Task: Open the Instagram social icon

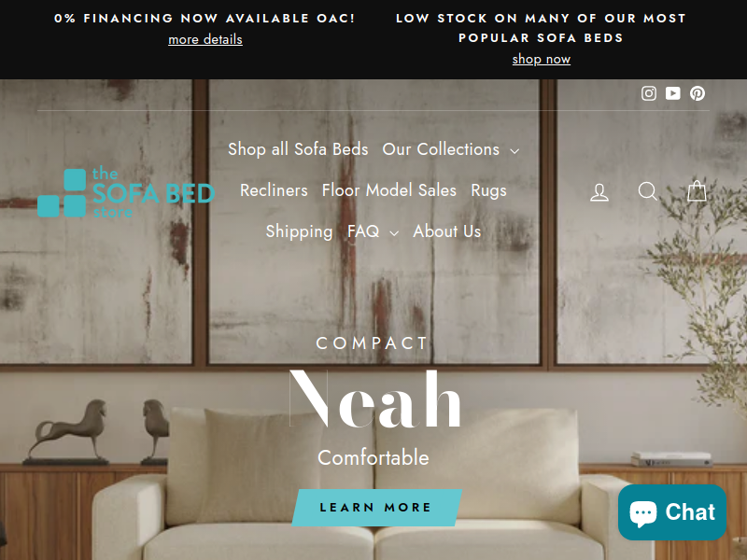Action: [x=648, y=93]
